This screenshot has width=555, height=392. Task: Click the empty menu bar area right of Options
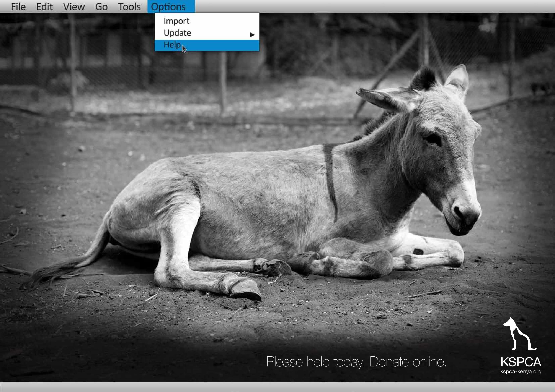(362, 6)
